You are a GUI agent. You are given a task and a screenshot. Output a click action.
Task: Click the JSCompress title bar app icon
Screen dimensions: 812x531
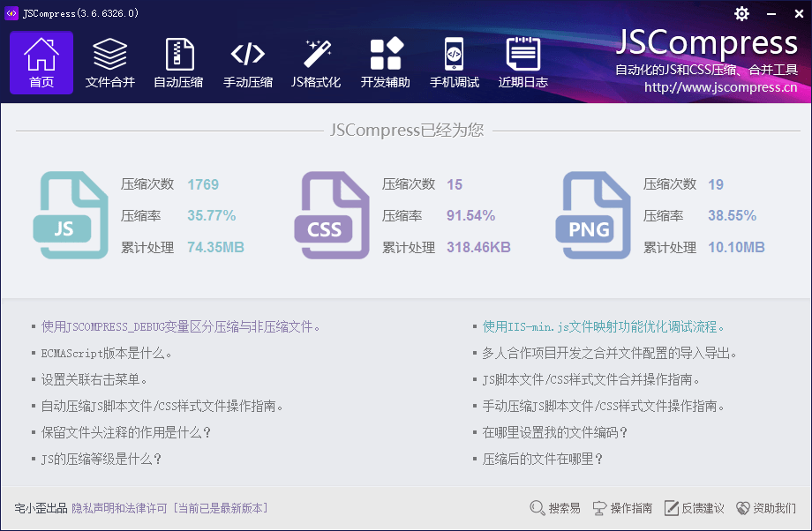(11, 13)
